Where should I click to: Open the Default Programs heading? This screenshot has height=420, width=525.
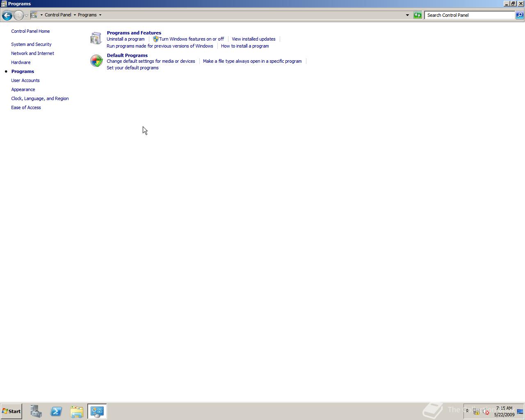pyautogui.click(x=127, y=55)
